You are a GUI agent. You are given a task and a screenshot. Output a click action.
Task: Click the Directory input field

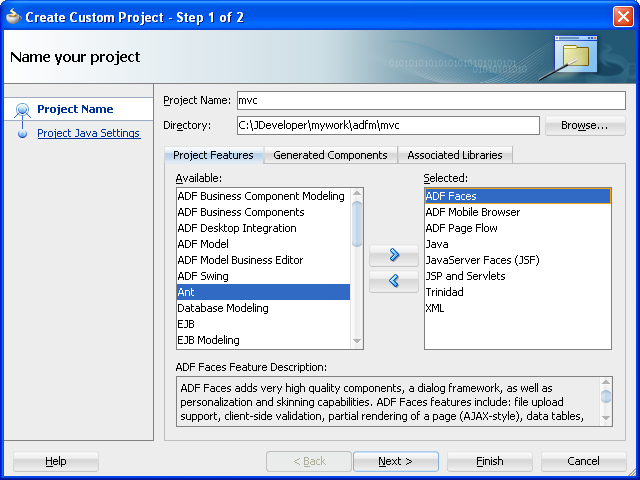(388, 125)
